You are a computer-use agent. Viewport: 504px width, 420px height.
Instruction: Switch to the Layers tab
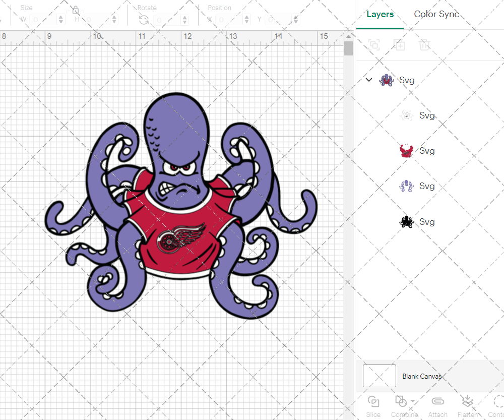[x=380, y=14]
